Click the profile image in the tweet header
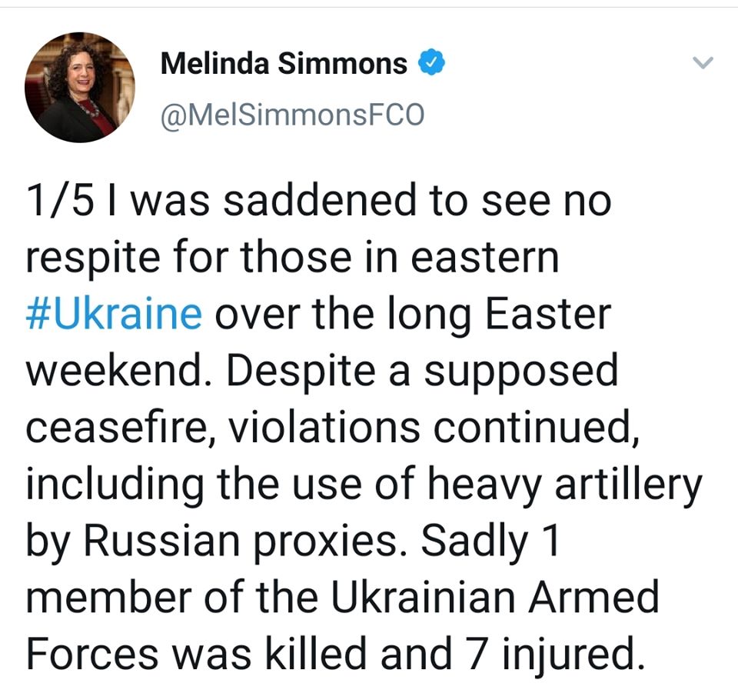Screen dimensions: 738x700 click(81, 85)
